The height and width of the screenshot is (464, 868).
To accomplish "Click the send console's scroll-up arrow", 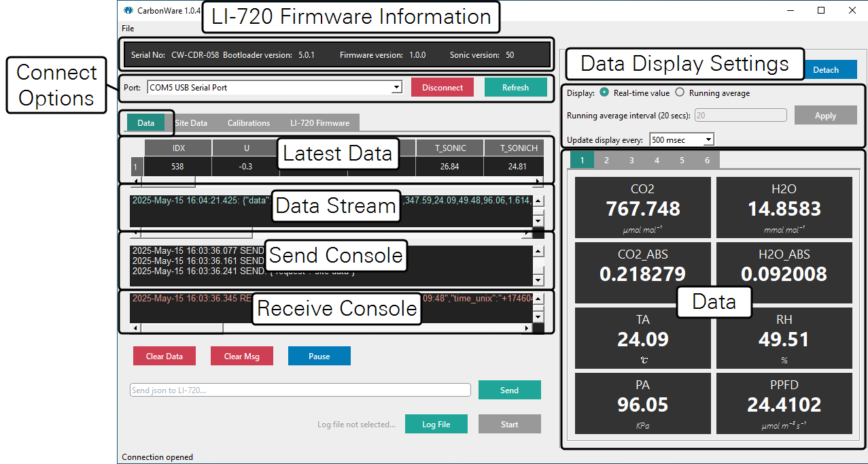I will click(x=538, y=251).
